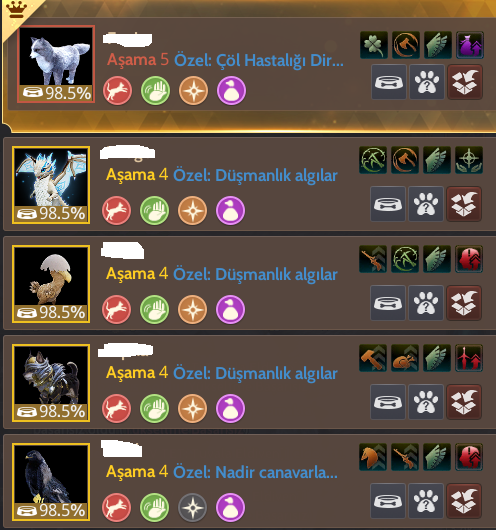This screenshot has width=496, height=530.
Task: Select the blue-winged dragon pet portrait
Action: (x=51, y=185)
